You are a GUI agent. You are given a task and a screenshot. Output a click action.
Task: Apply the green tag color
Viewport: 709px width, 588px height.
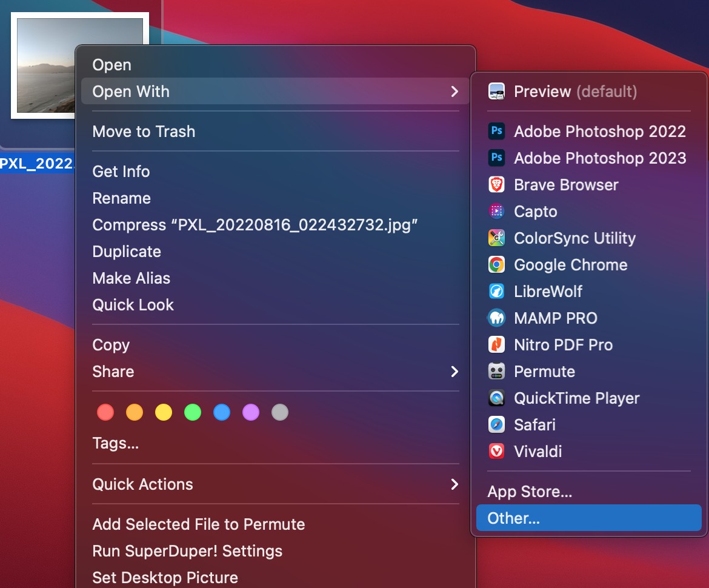193,412
